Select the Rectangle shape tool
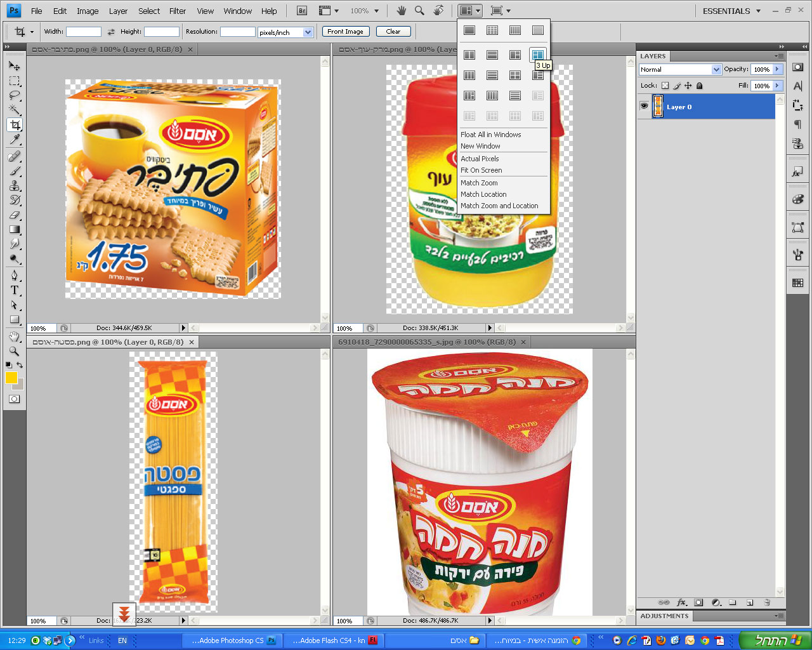Viewport: 812px width, 650px height. pos(15,320)
